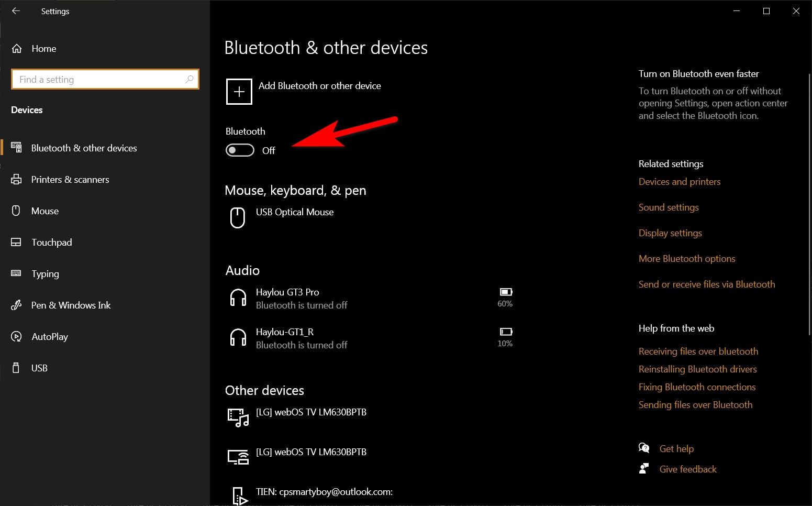Click Send or receive files via Bluetooth
This screenshot has height=506, width=812.
pyautogui.click(x=707, y=284)
